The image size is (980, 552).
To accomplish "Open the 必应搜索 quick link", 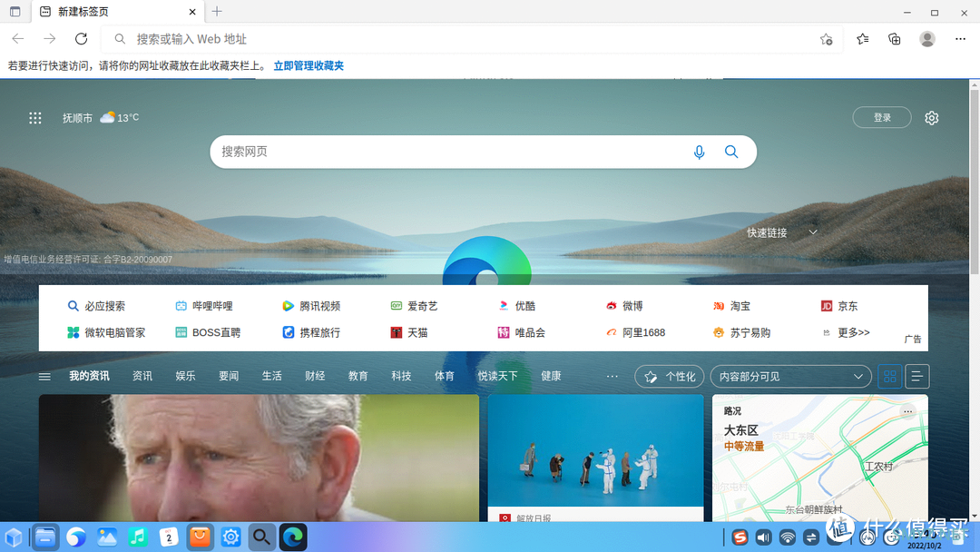I will (x=96, y=306).
